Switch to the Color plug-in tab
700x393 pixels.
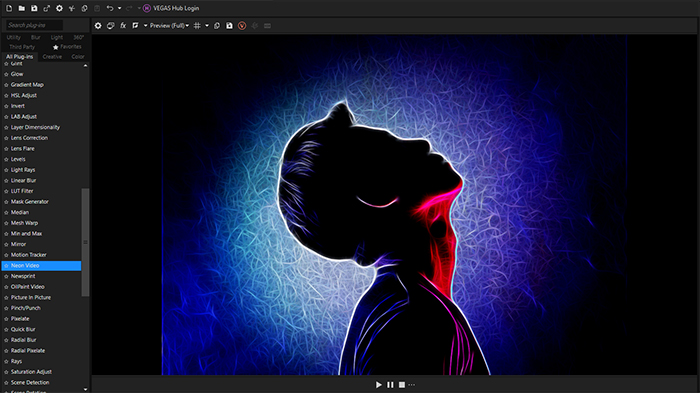[x=78, y=57]
